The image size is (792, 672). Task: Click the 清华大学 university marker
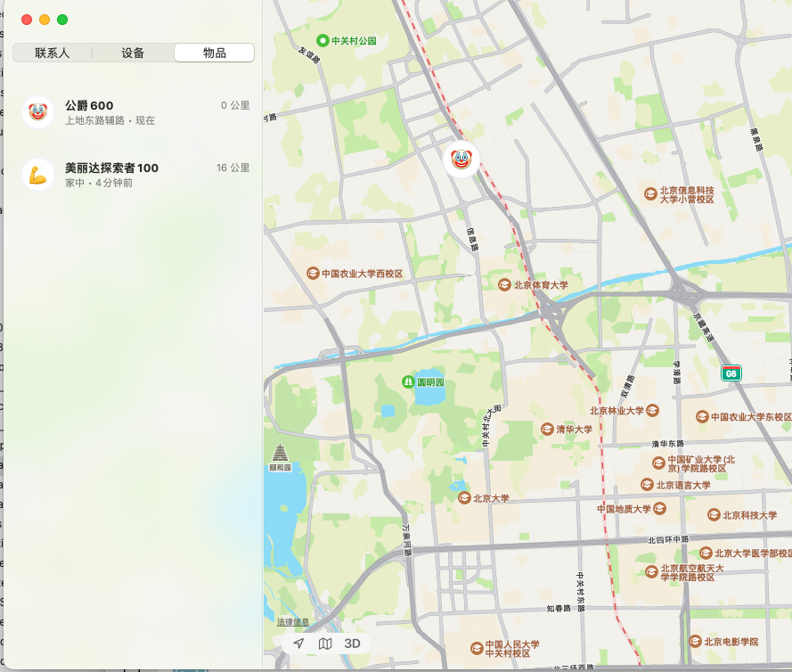coord(547,430)
